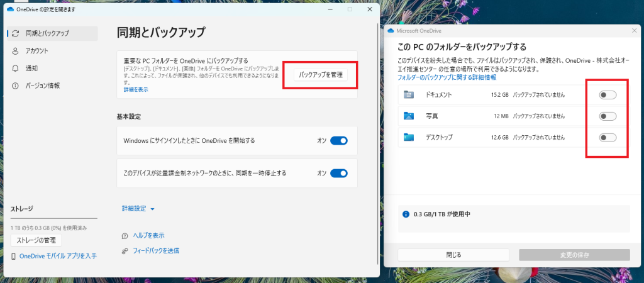Click the OneDrive cloud icon in settings title bar
This screenshot has height=283, width=644.
pyautogui.click(x=11, y=9)
